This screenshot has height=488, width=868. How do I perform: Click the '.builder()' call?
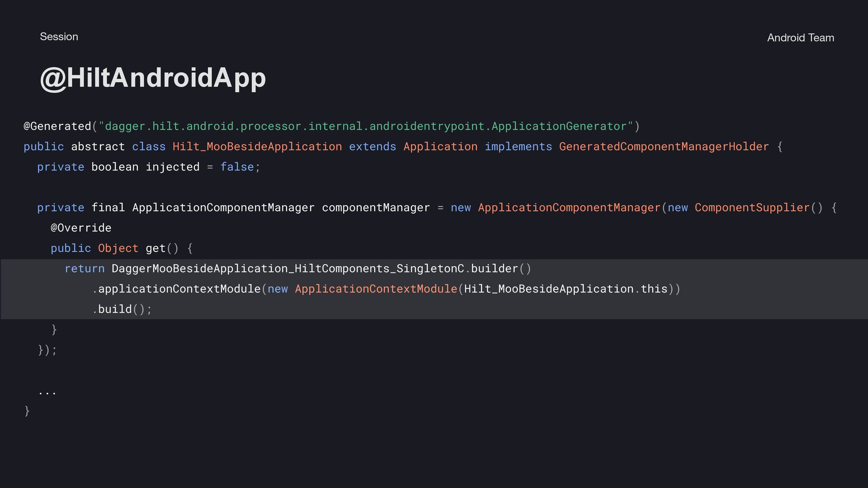point(498,269)
